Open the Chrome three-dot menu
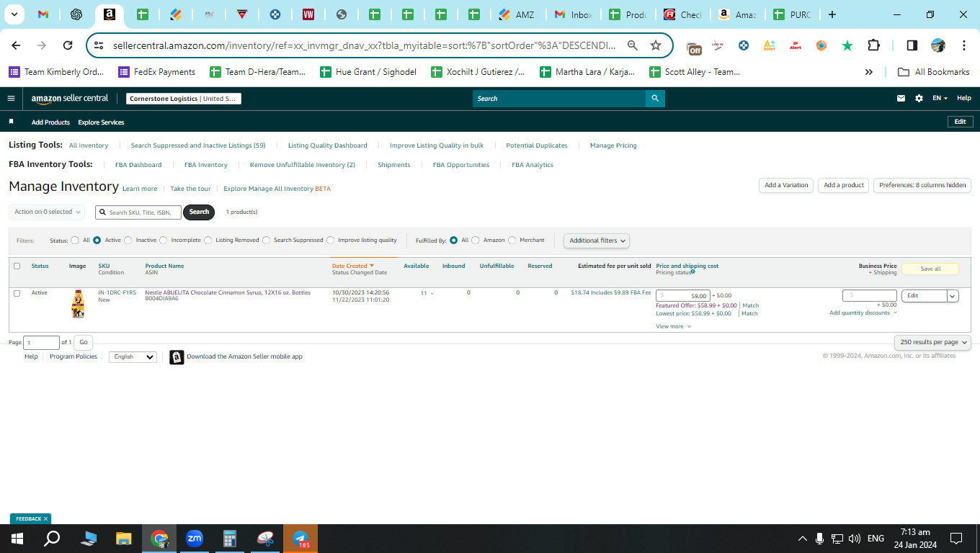Screen dimensions: 980x553 click(x=964, y=45)
